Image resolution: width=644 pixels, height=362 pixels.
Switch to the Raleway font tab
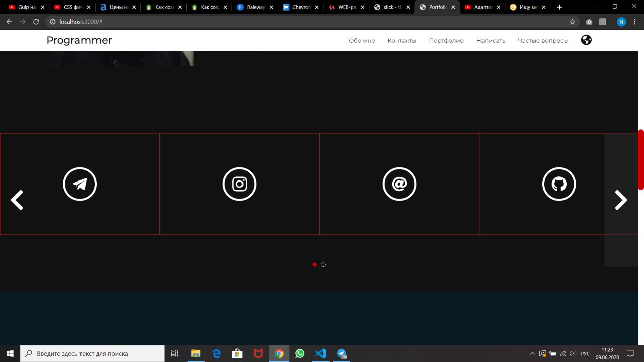[255, 7]
